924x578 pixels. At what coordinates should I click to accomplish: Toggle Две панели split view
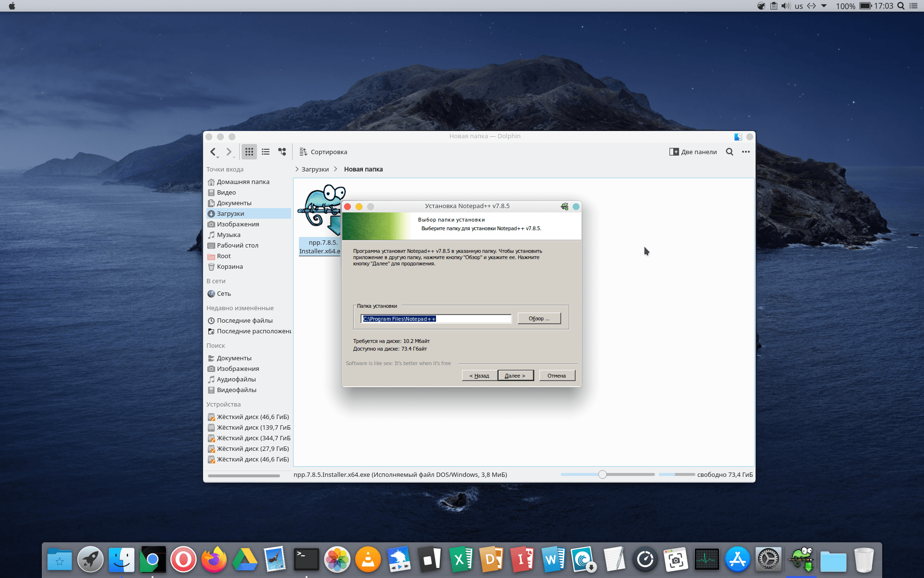coord(693,152)
